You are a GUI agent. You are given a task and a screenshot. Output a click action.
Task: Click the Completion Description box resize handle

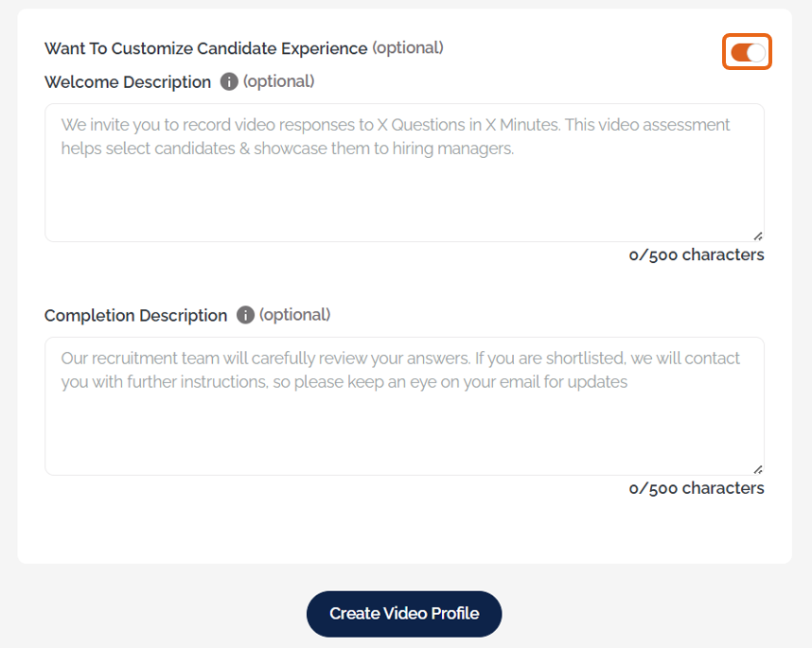point(758,469)
